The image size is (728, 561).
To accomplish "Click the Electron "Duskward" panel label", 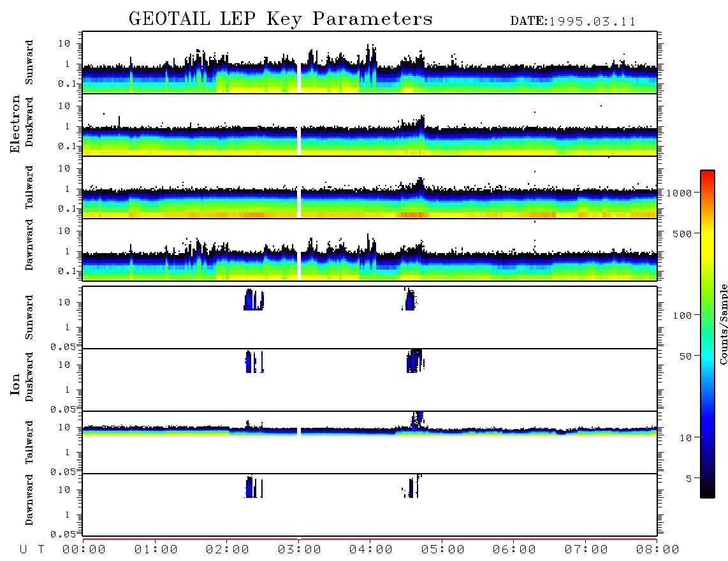I will tap(29, 122).
